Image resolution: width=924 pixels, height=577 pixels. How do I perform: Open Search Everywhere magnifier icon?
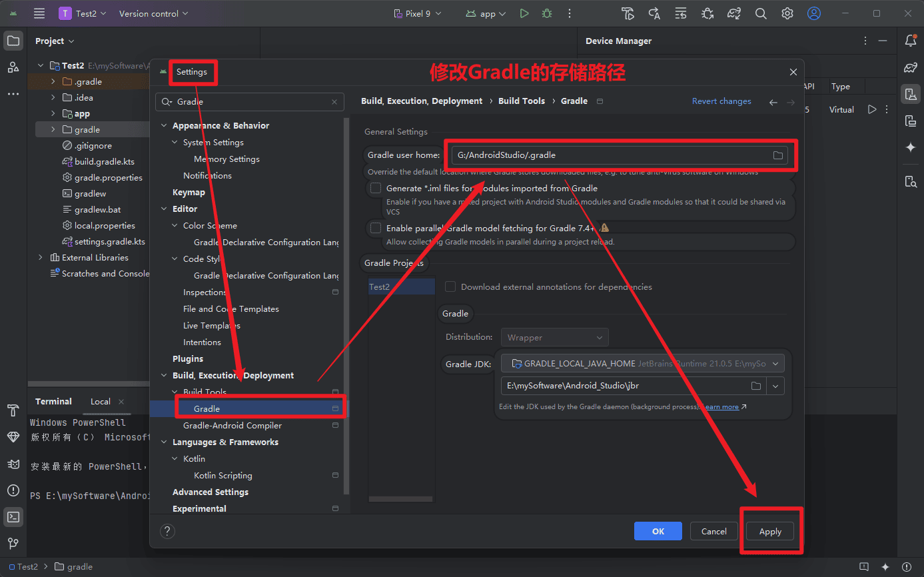click(x=761, y=13)
